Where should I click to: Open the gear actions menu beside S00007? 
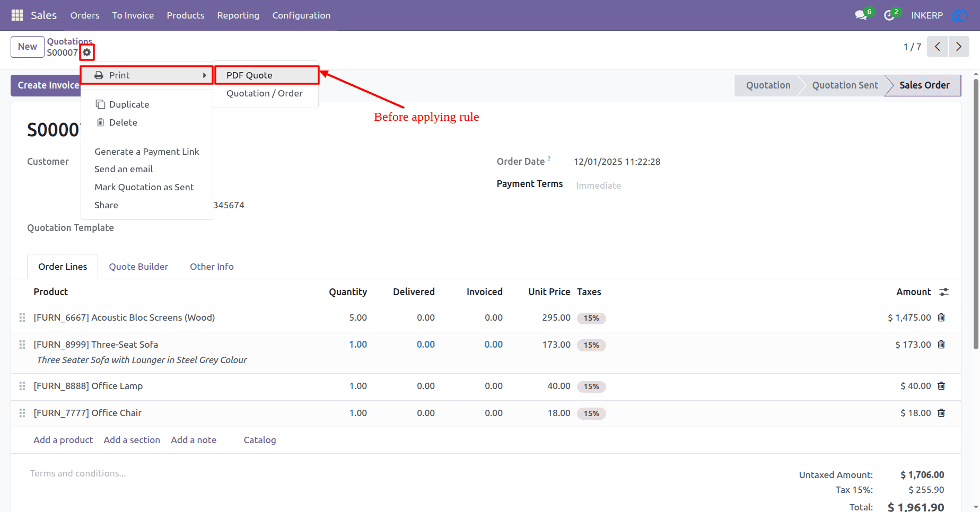tap(87, 52)
